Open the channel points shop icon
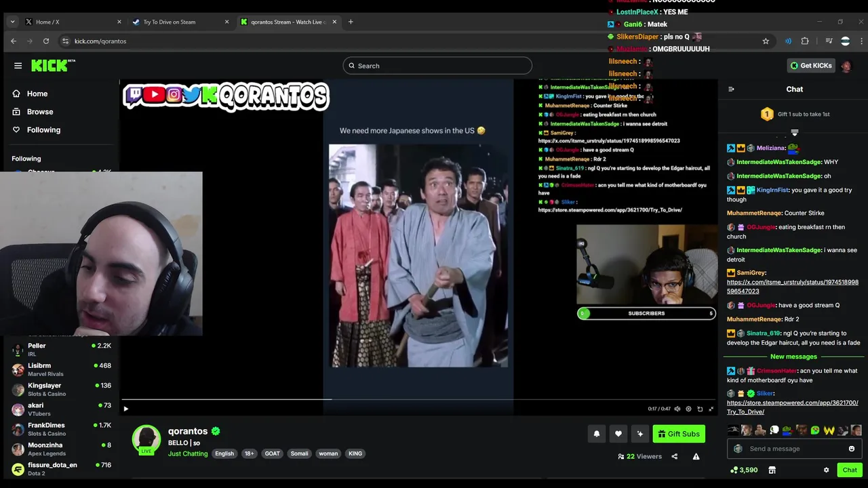This screenshot has width=868, height=488. tap(772, 470)
